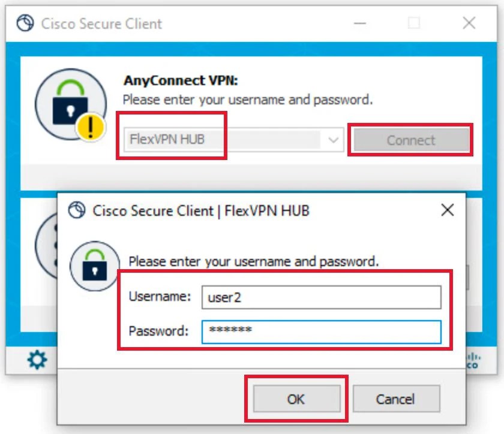The width and height of the screenshot is (504, 434).
Task: Minimize the Cisco Secure Client window
Action: (x=359, y=23)
